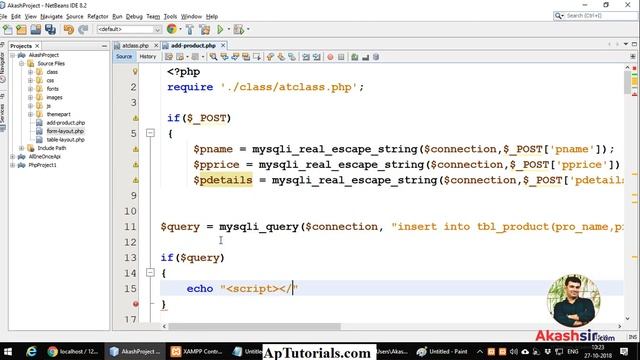Viewport: 640px width, 360px height.
Task: Click Find Previous Occurrence editor icon
Action: click(x=224, y=57)
